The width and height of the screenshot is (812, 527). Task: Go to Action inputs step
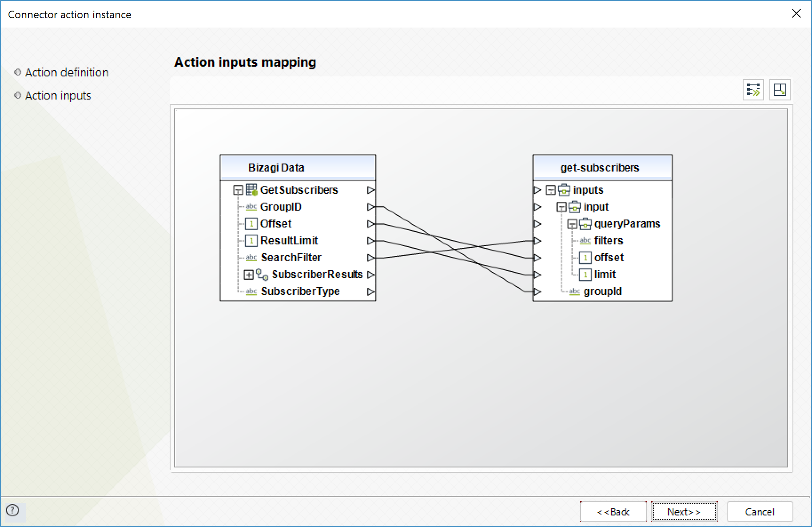(x=58, y=96)
